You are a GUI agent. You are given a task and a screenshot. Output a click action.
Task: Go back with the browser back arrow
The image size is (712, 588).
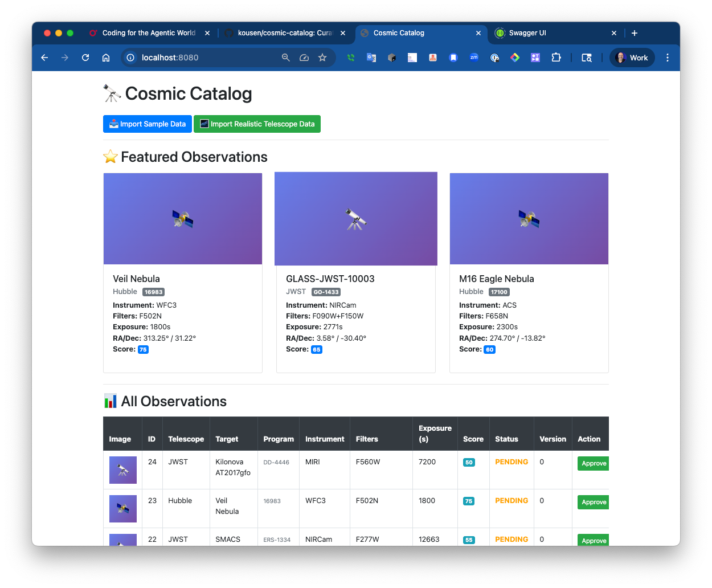(x=44, y=58)
